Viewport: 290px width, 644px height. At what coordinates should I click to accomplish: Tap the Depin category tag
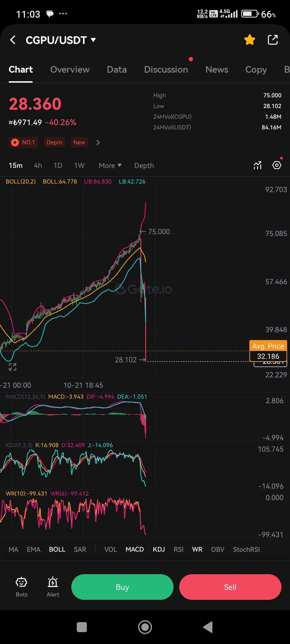[54, 142]
